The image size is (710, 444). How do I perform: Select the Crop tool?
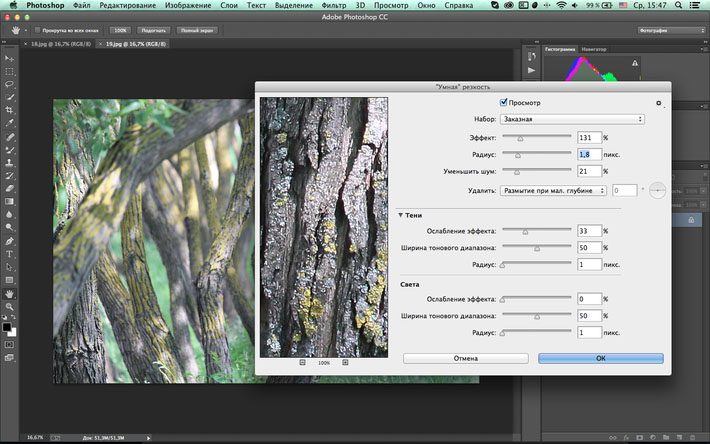click(10, 111)
